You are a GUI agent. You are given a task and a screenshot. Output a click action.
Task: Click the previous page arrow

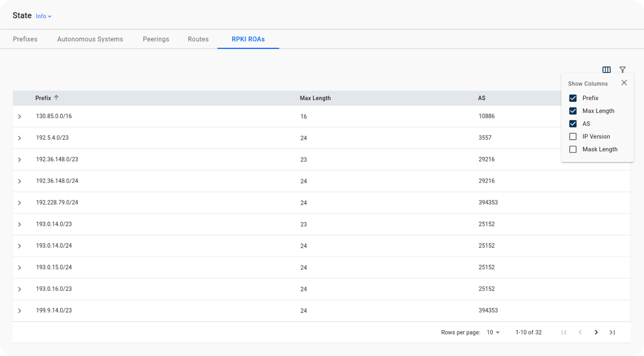[580, 333]
